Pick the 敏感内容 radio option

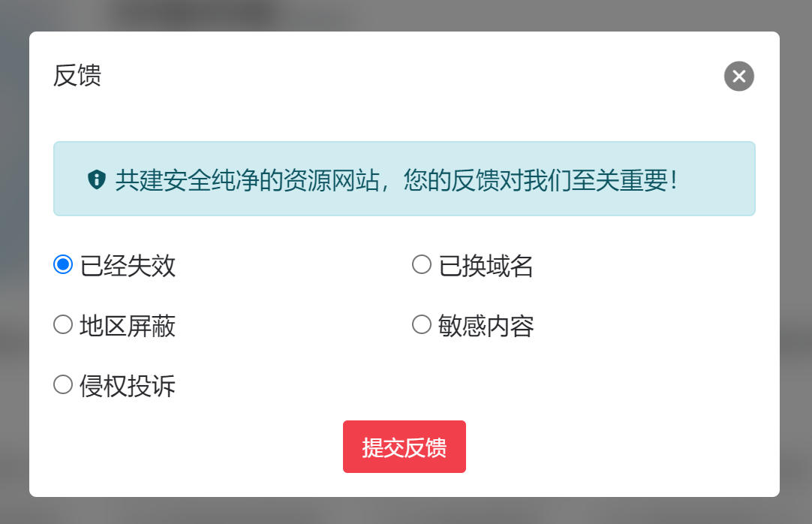[x=421, y=324]
